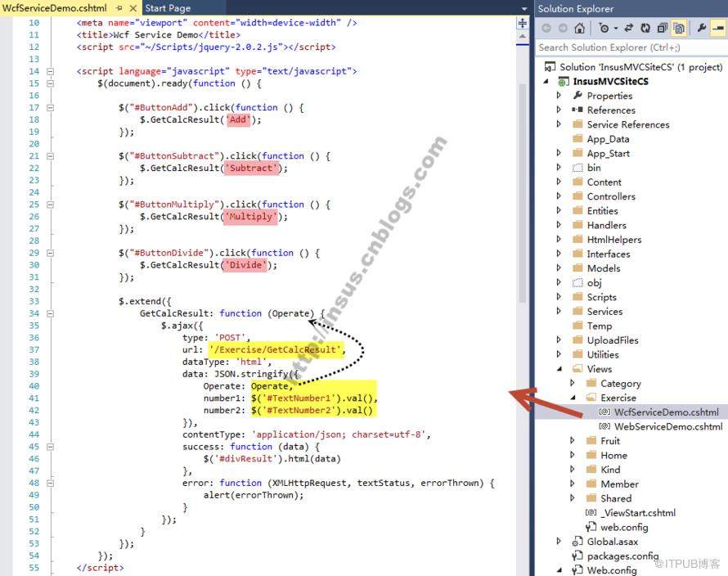Toggle Show All Files in Solution Explorer
Image resolution: width=728 pixels, height=576 pixels.
tap(679, 29)
